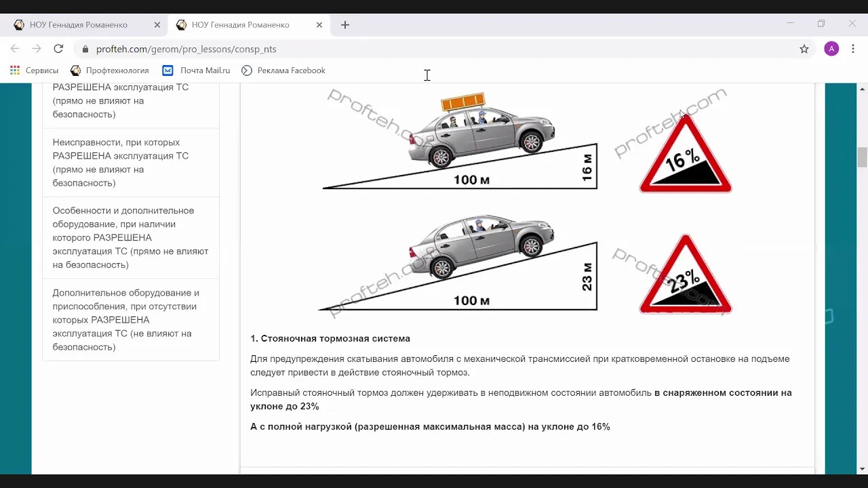This screenshot has width=868, height=488.
Task: Select the second НОУ Геннадия Романенко tab
Action: point(249,24)
